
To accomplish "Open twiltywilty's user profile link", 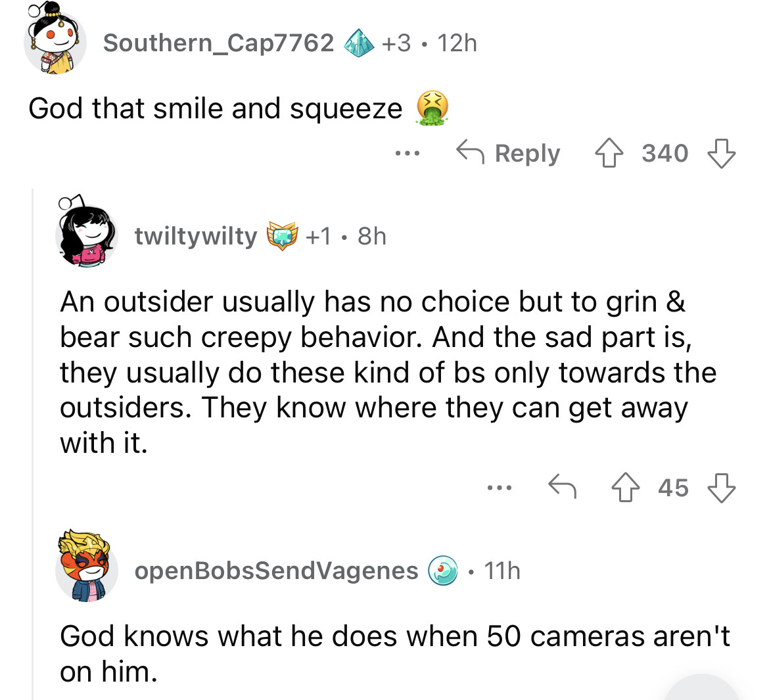I will point(196,235).
